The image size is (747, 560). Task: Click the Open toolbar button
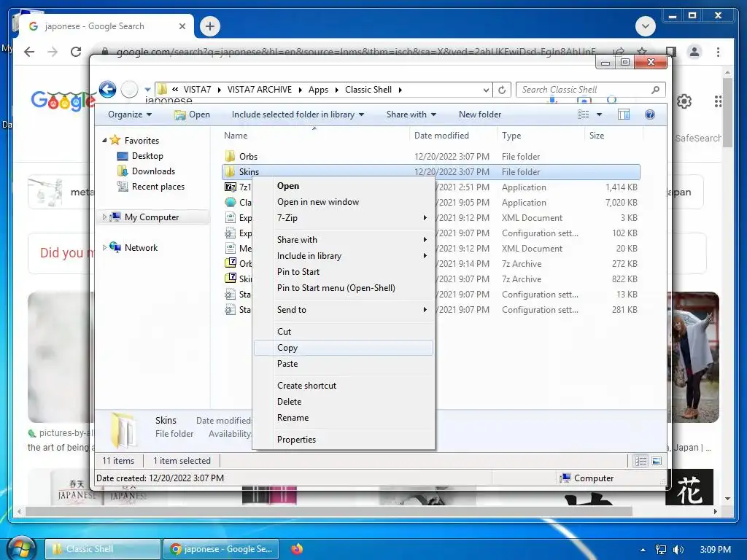(192, 114)
